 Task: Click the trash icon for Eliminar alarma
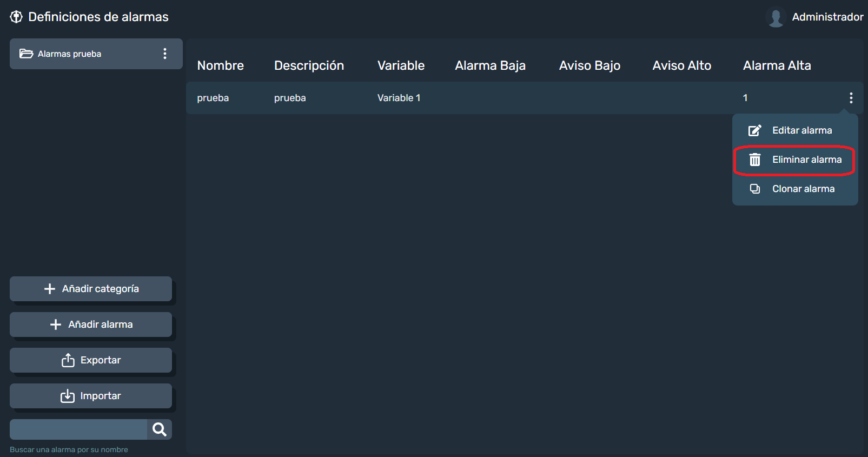click(x=754, y=160)
